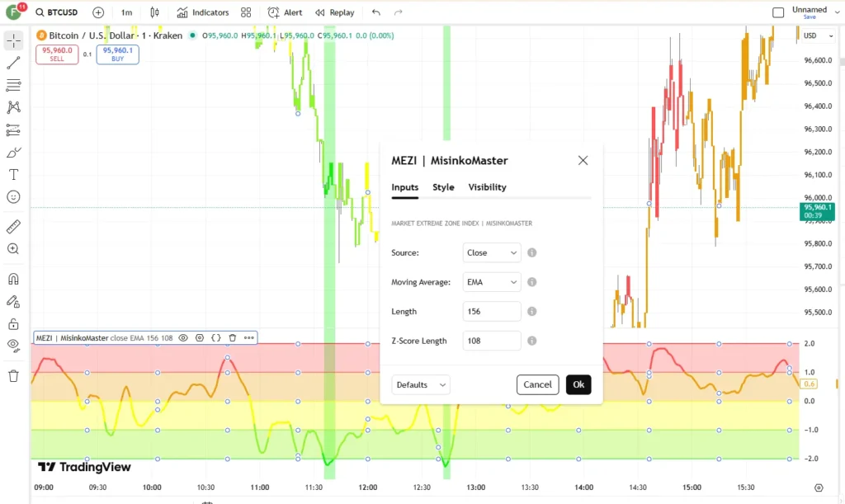Toggle hide all drawings eye
The height and width of the screenshot is (504, 845).
[13, 345]
